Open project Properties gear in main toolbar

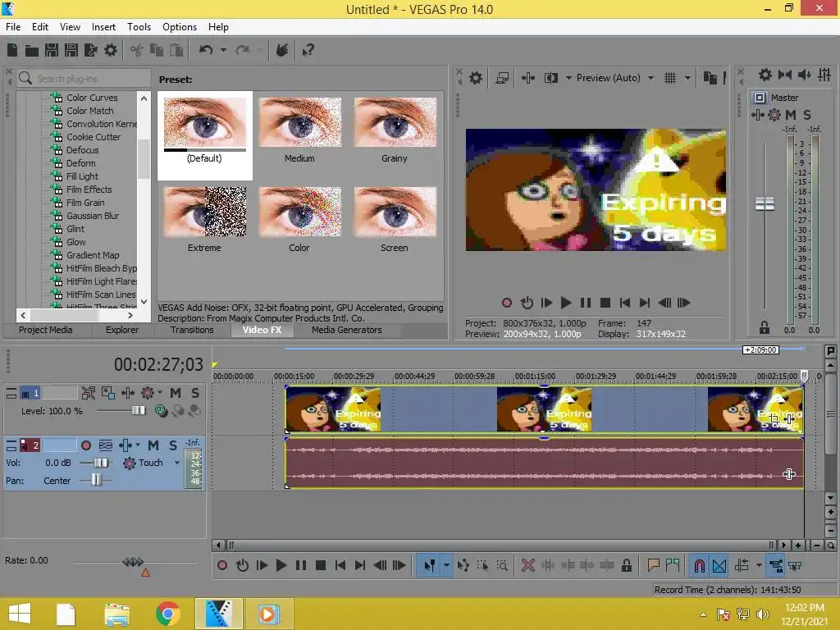pos(111,50)
